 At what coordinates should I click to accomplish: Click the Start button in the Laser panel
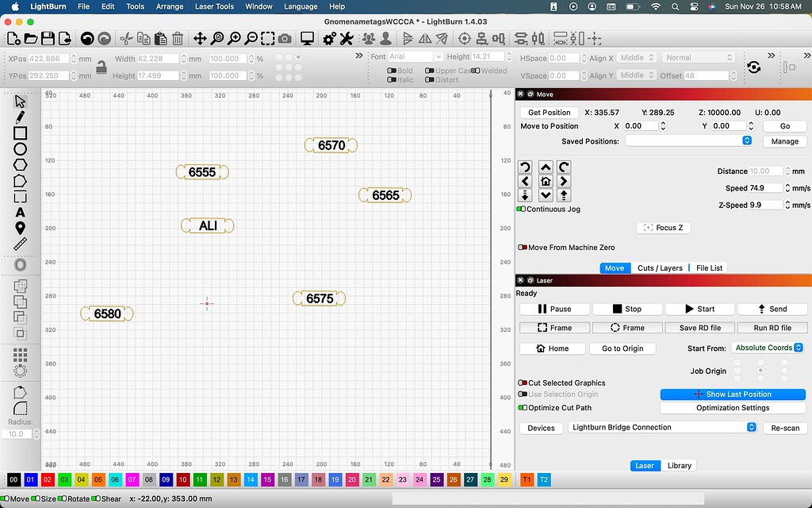coord(699,309)
